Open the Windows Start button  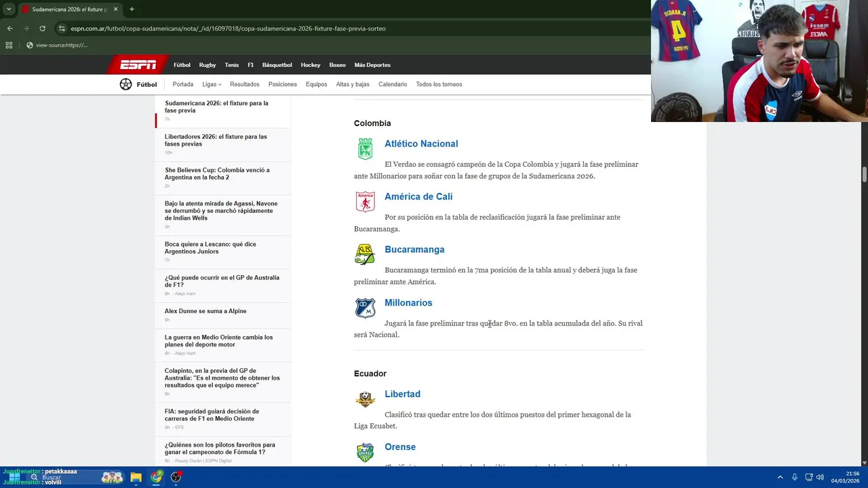click(x=14, y=477)
